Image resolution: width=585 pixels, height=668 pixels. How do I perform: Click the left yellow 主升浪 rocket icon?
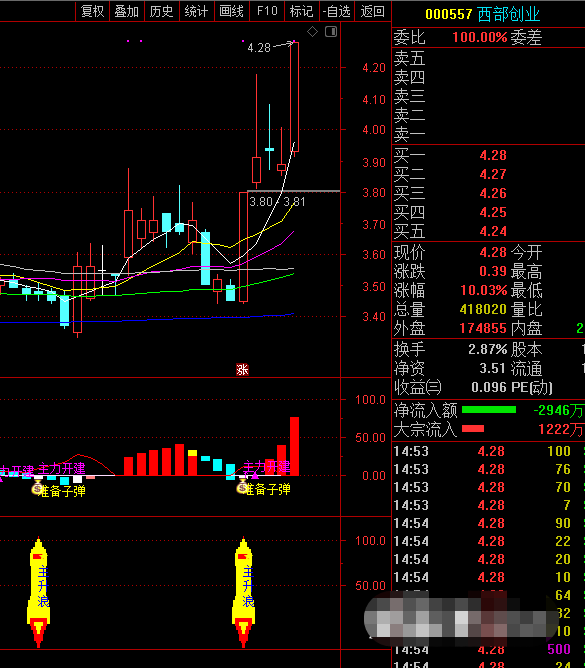pyautogui.click(x=38, y=592)
